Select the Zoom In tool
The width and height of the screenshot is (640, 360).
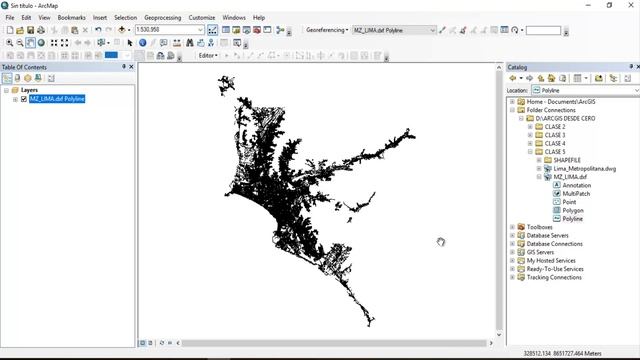click(x=9, y=43)
